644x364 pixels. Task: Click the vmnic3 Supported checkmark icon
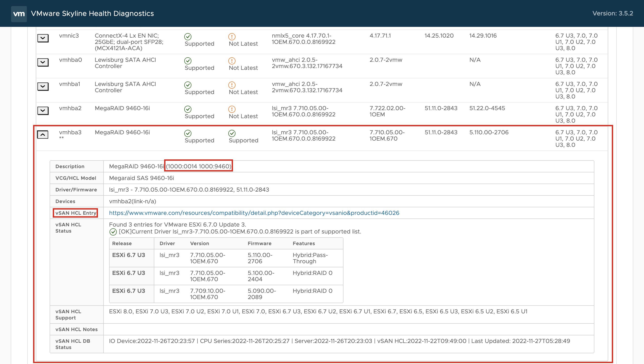(188, 36)
